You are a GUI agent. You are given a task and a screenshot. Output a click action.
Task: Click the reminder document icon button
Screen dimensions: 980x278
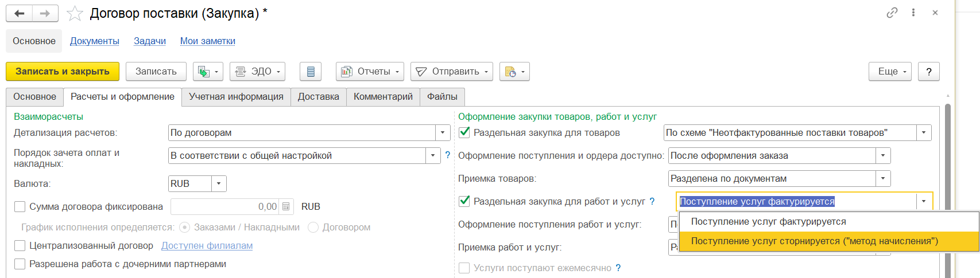[514, 72]
